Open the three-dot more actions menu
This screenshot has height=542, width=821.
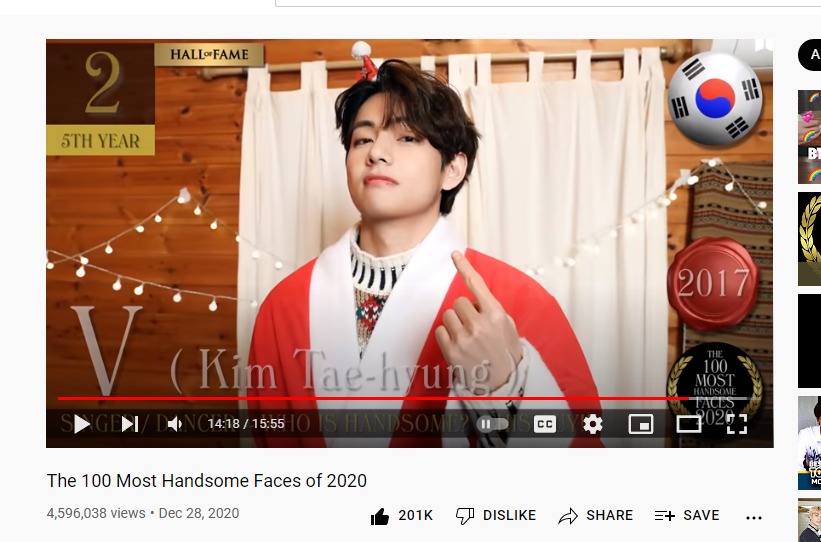pyautogui.click(x=753, y=518)
